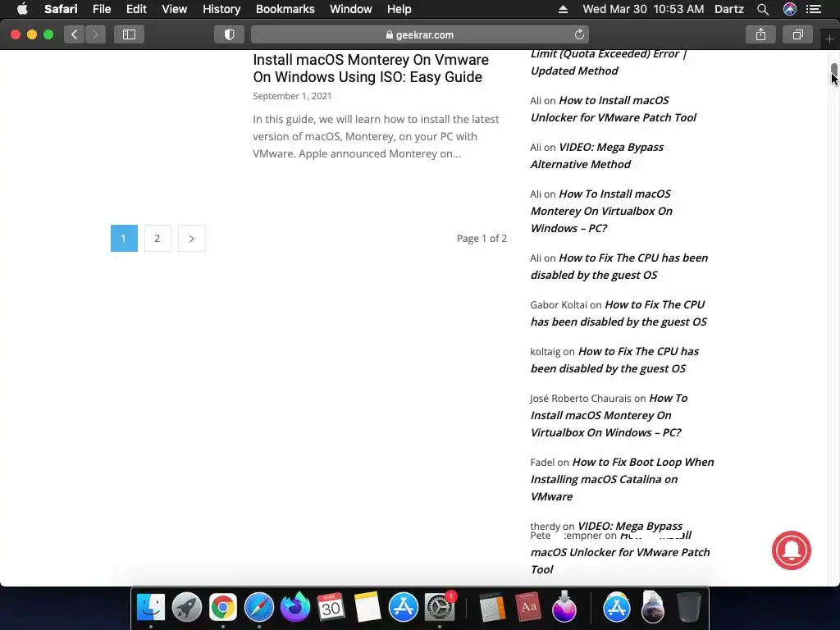The height and width of the screenshot is (630, 840).
Task: Open the Edit menu
Action: pos(136,9)
